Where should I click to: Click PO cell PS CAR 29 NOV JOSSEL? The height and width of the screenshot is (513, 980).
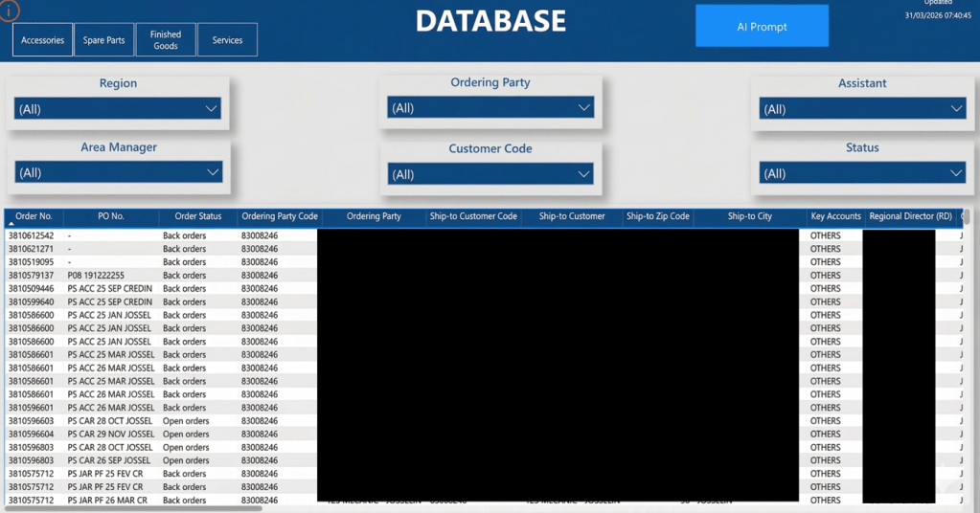tap(110, 435)
